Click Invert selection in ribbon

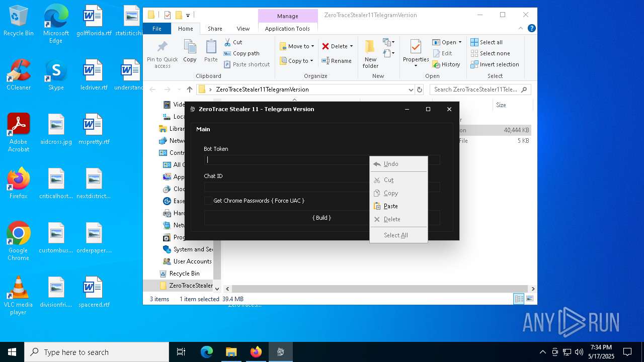[x=495, y=64]
